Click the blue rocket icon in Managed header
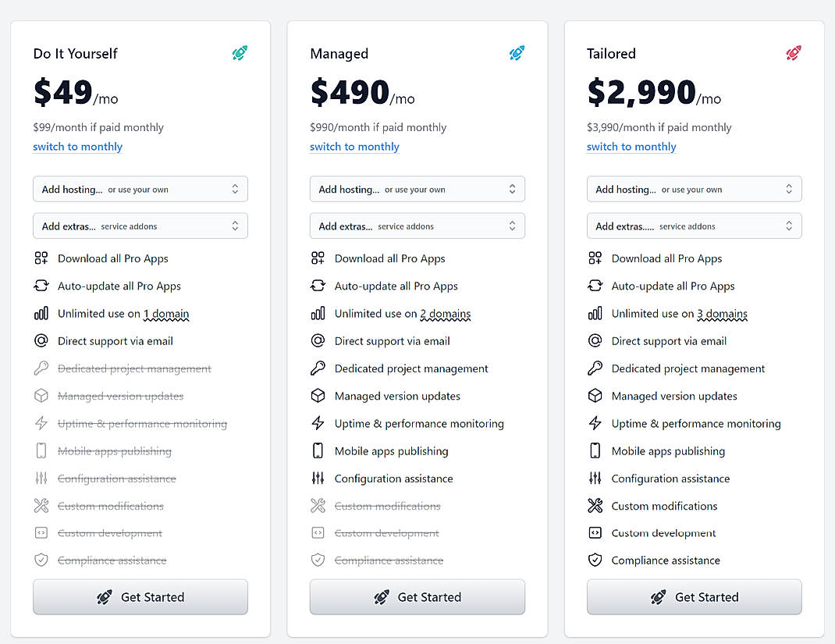Viewport: 835px width, 644px height. (x=517, y=53)
